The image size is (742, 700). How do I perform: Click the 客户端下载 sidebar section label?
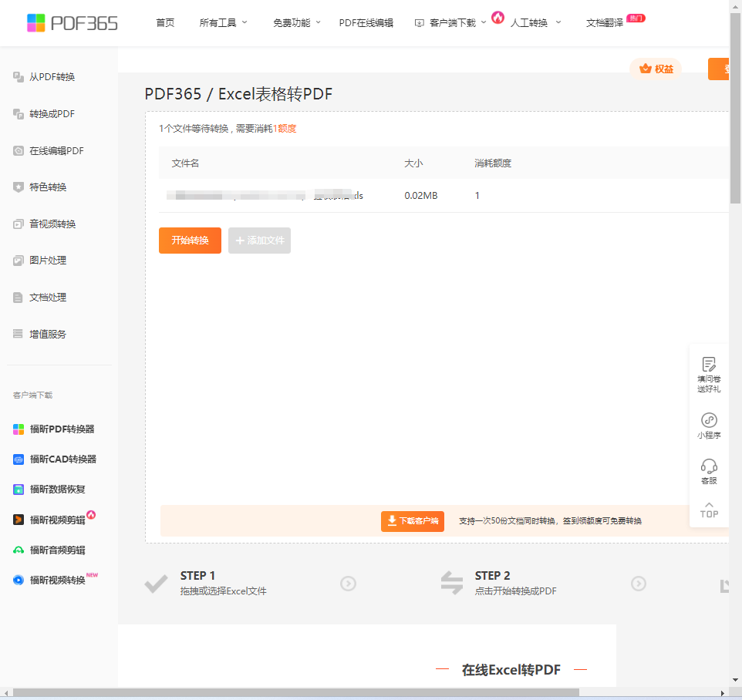point(32,395)
